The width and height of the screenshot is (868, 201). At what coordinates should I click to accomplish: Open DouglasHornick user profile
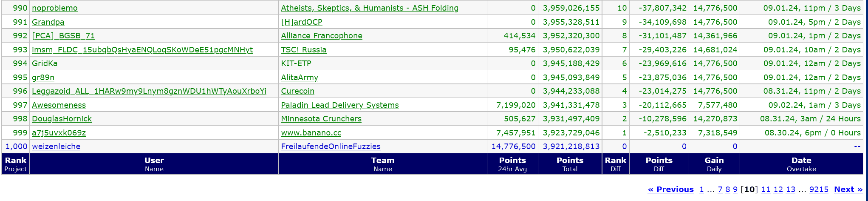point(62,119)
